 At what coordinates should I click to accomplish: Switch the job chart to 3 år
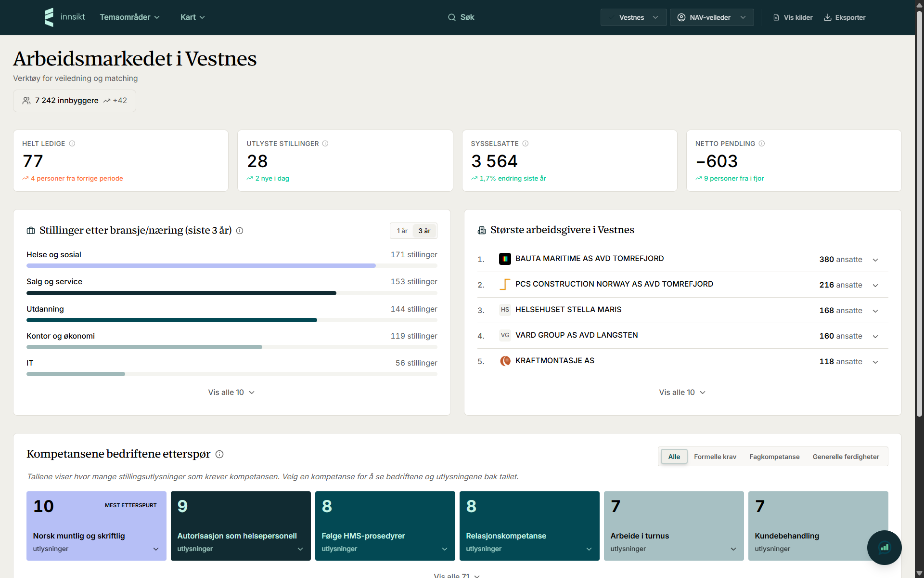[424, 231]
